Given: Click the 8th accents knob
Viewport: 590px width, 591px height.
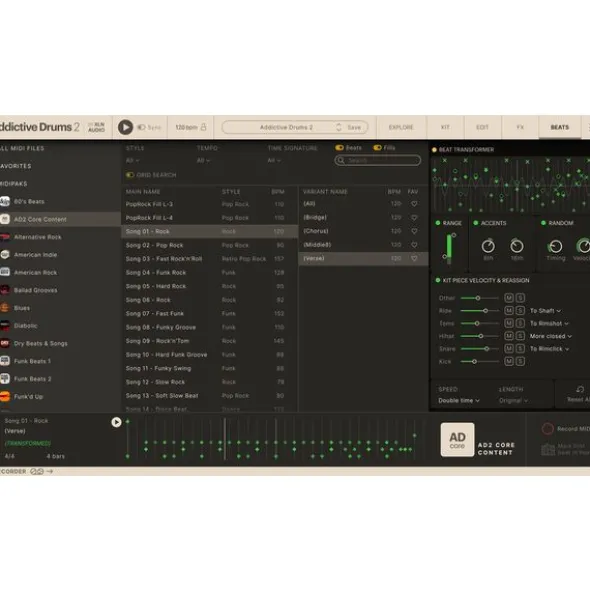Looking at the screenshot, I should [x=488, y=246].
